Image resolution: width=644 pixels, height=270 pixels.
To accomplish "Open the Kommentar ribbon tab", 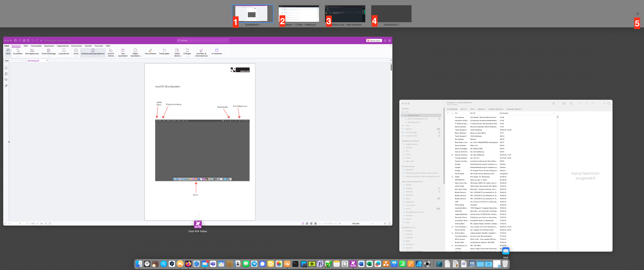I will click(x=77, y=46).
